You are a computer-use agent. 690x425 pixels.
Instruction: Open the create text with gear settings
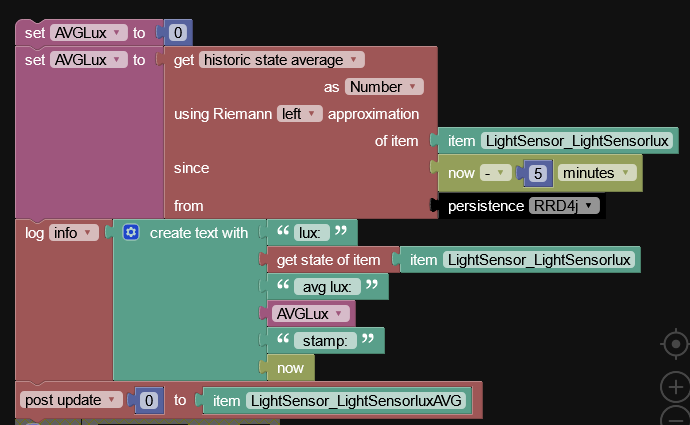(x=131, y=232)
